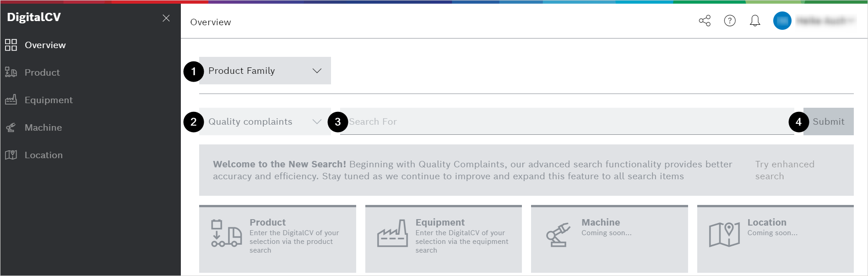Click the Machine robot arm icon in sidebar

click(11, 127)
